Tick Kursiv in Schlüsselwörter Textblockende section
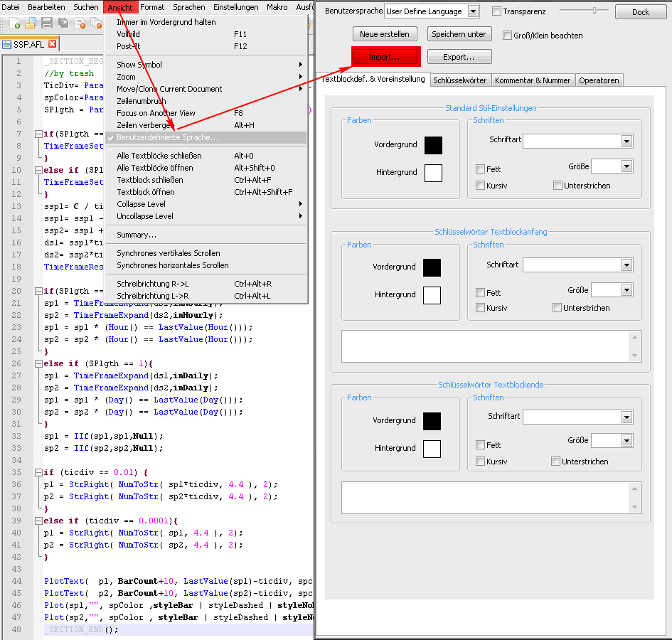 (481, 462)
